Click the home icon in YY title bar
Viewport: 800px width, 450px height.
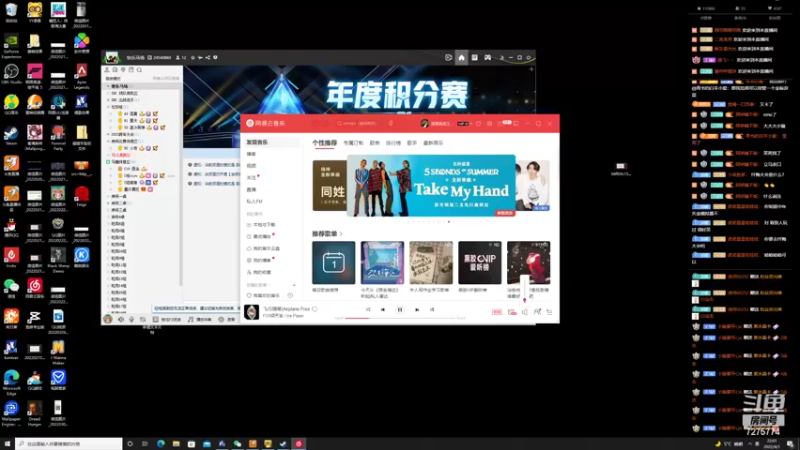point(461,58)
